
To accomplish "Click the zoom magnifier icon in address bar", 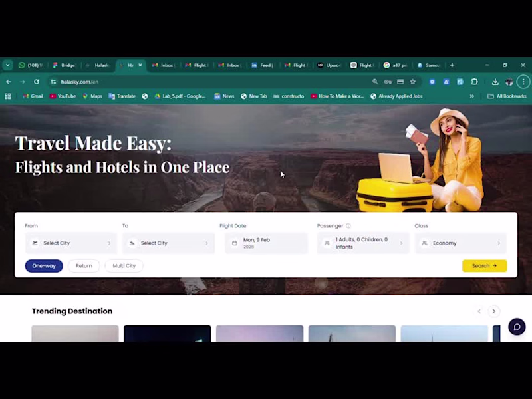I will click(375, 82).
